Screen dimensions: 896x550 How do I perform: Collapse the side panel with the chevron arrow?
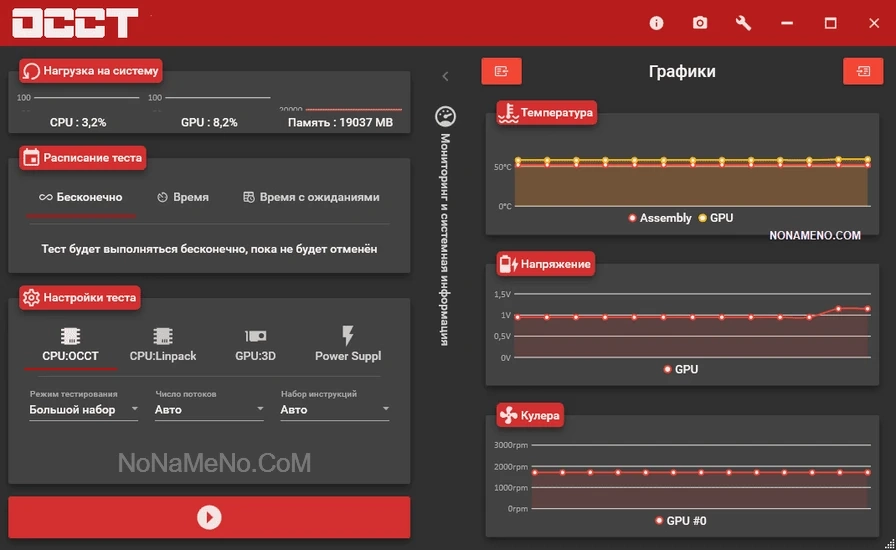click(445, 76)
